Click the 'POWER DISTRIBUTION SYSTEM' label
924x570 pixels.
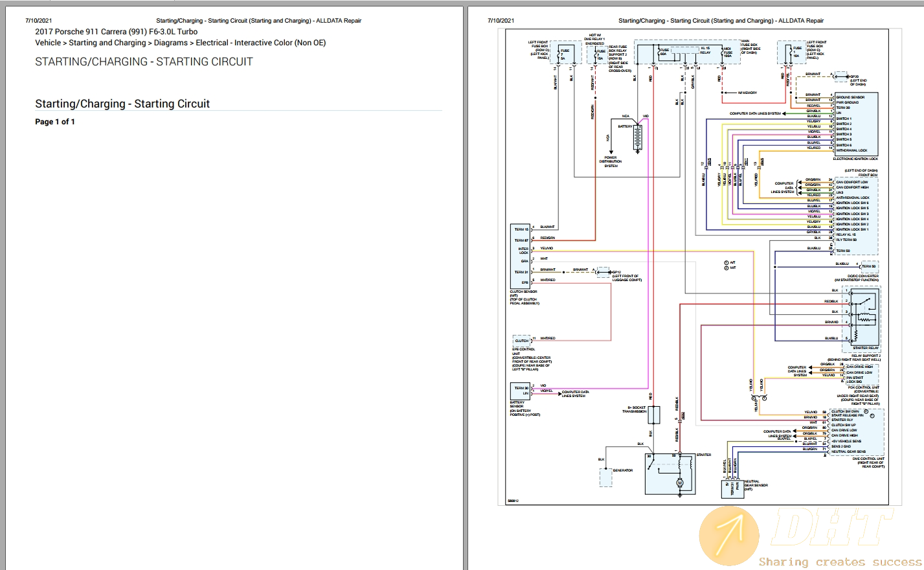coord(611,162)
